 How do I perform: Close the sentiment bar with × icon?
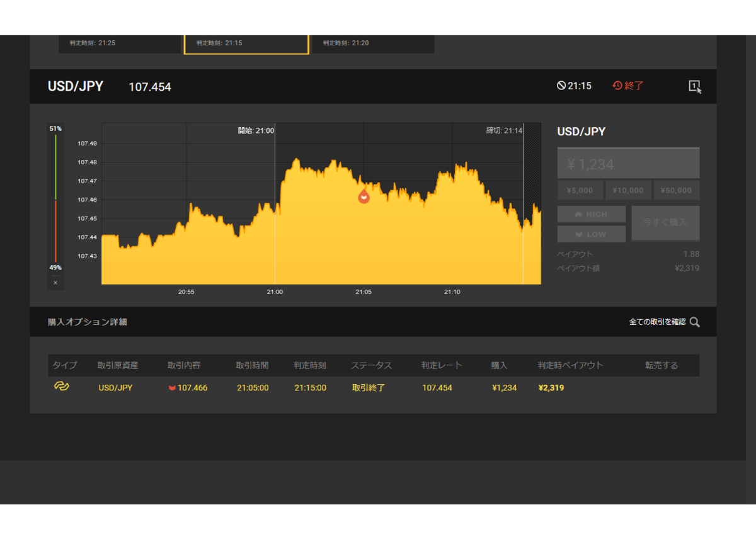point(55,283)
